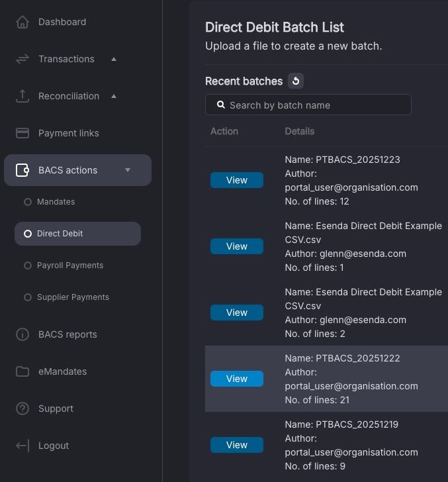This screenshot has width=448, height=482.
Task: Click the Support question mark icon
Action: (x=22, y=409)
